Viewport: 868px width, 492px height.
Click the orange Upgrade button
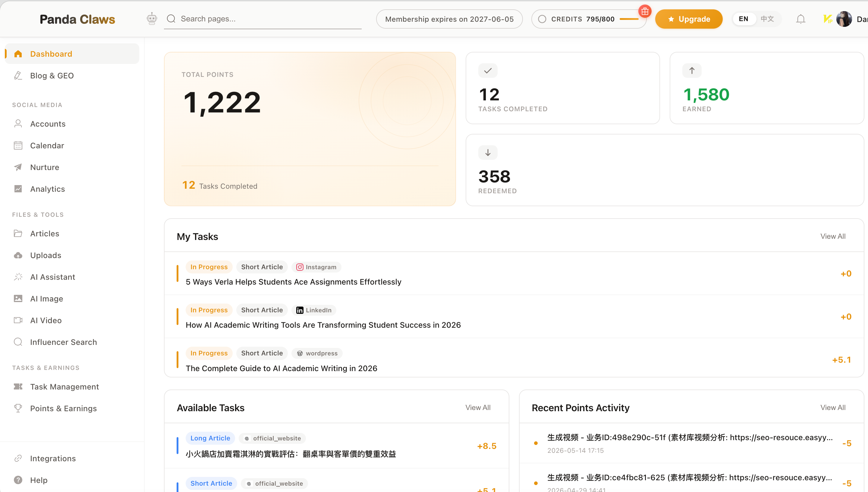point(689,19)
